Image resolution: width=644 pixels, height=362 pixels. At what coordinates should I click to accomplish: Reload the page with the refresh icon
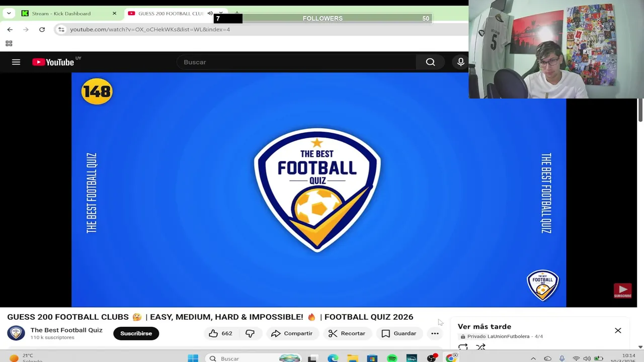[x=42, y=30]
